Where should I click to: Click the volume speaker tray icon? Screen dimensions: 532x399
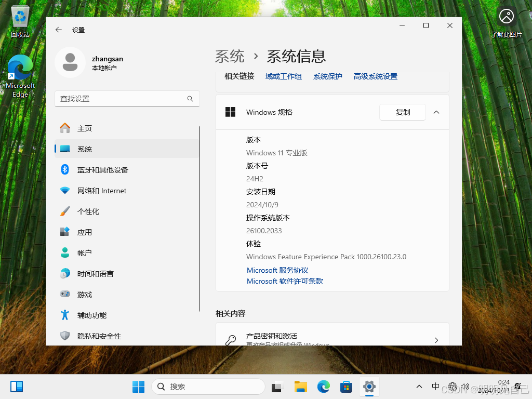point(465,386)
